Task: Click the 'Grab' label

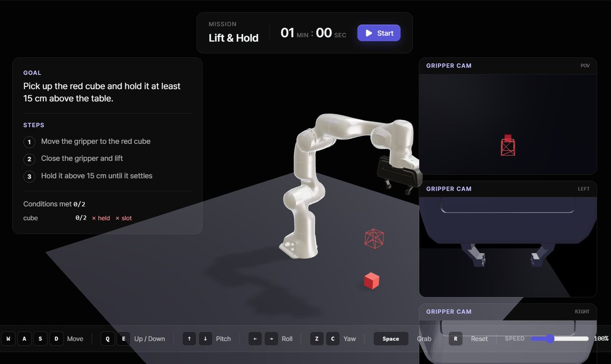Action: (424, 339)
